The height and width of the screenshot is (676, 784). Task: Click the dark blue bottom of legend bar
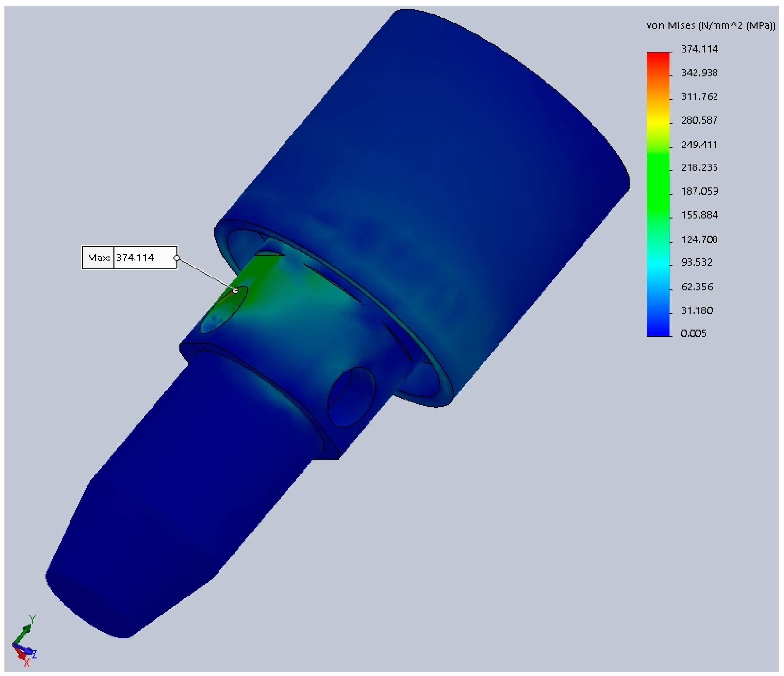(x=658, y=331)
